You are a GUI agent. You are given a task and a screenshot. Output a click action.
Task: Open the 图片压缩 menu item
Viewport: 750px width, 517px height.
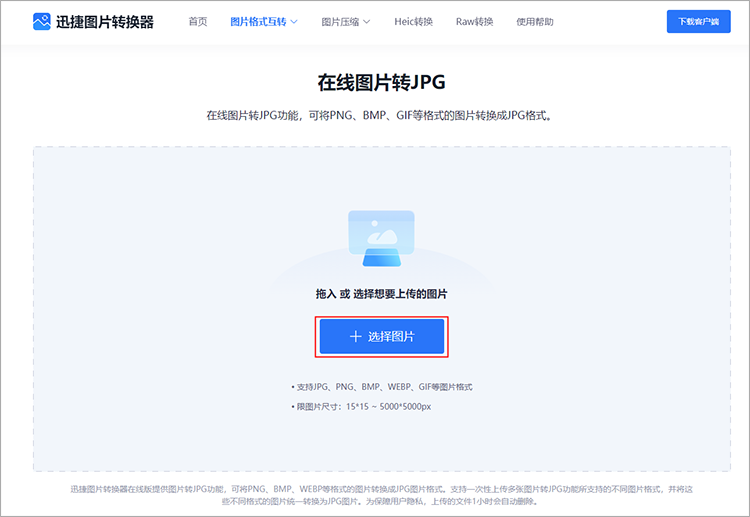340,22
